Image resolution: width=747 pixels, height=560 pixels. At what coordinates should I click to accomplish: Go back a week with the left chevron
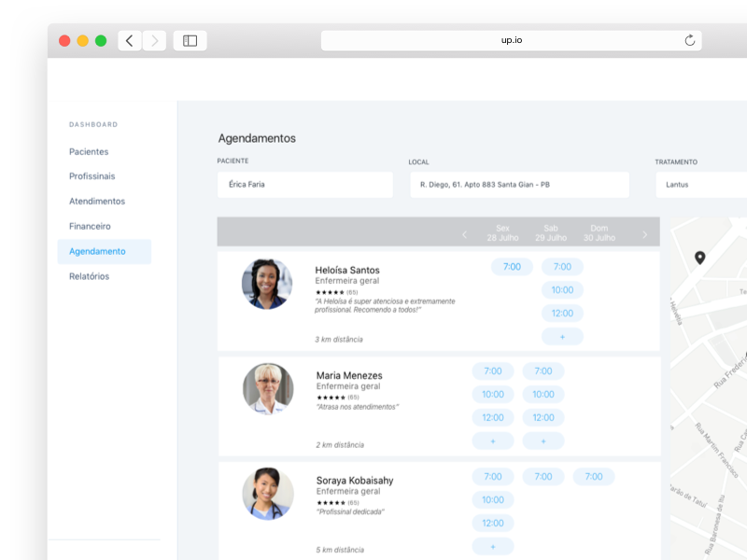[x=464, y=235]
